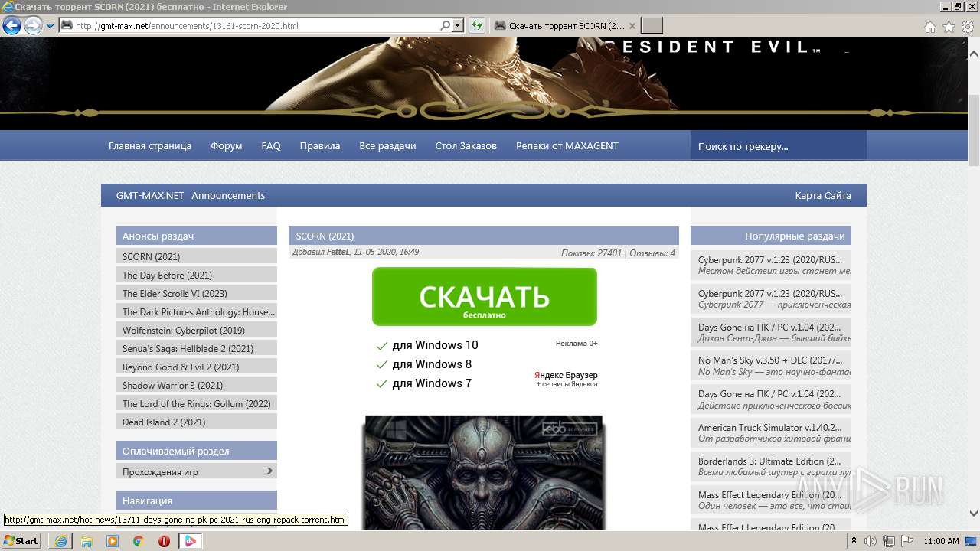This screenshot has width=980, height=551.
Task: Open the FAQ menu item
Action: [271, 145]
